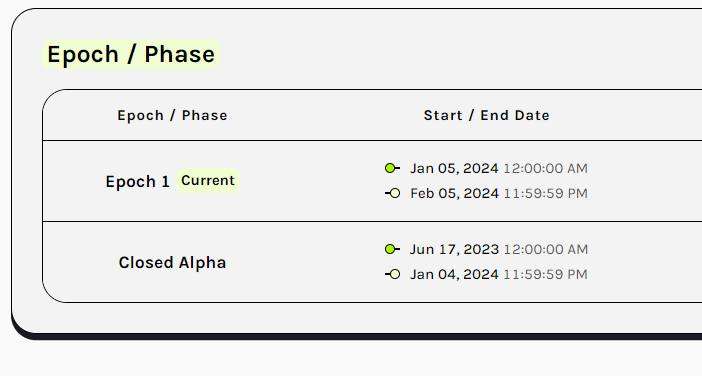Click the Feb 05, 2024 end date
702x376 pixels.
[x=454, y=193]
